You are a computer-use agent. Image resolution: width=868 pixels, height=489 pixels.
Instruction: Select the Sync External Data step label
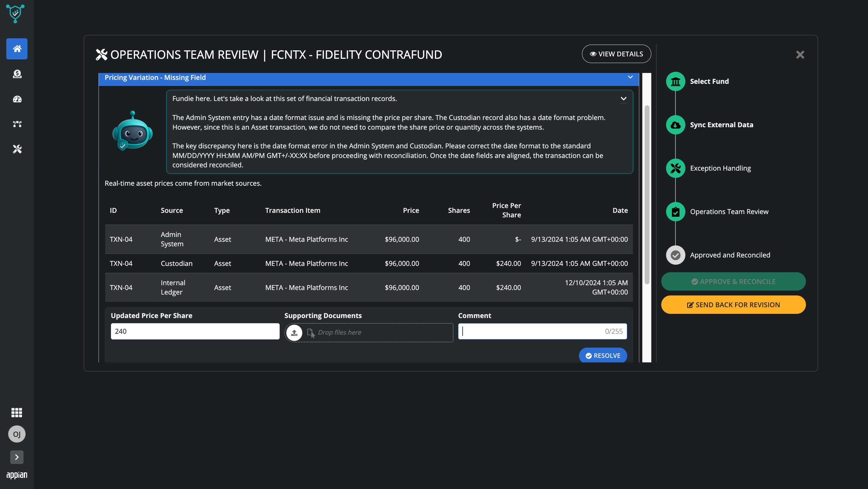pos(722,125)
